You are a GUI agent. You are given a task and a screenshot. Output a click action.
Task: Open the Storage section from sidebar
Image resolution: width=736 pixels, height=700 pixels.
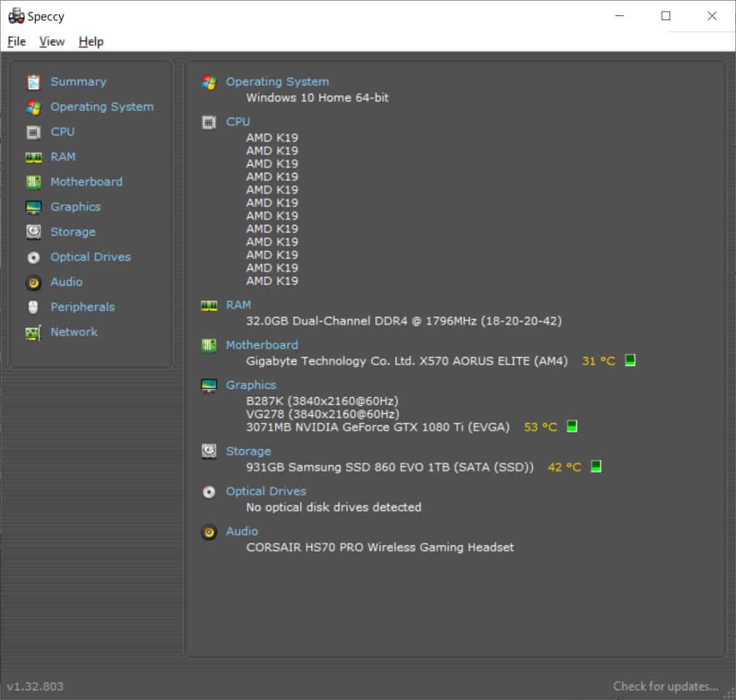tap(73, 232)
